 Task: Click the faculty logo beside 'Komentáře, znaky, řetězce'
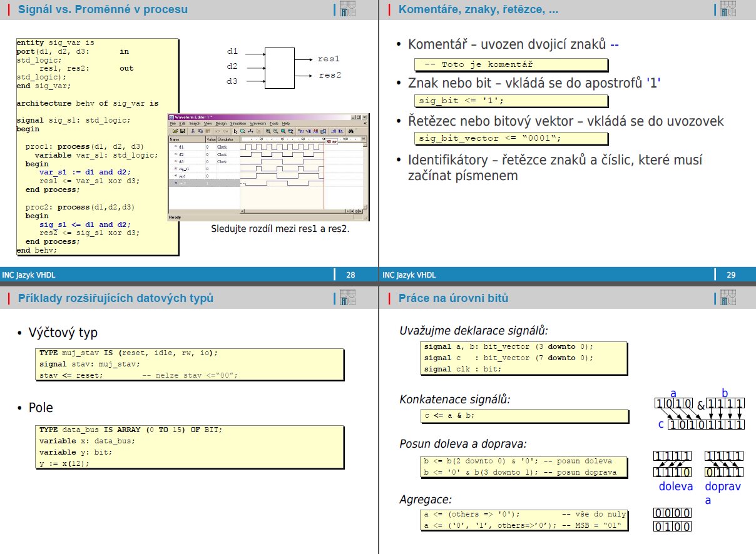pyautogui.click(x=728, y=9)
